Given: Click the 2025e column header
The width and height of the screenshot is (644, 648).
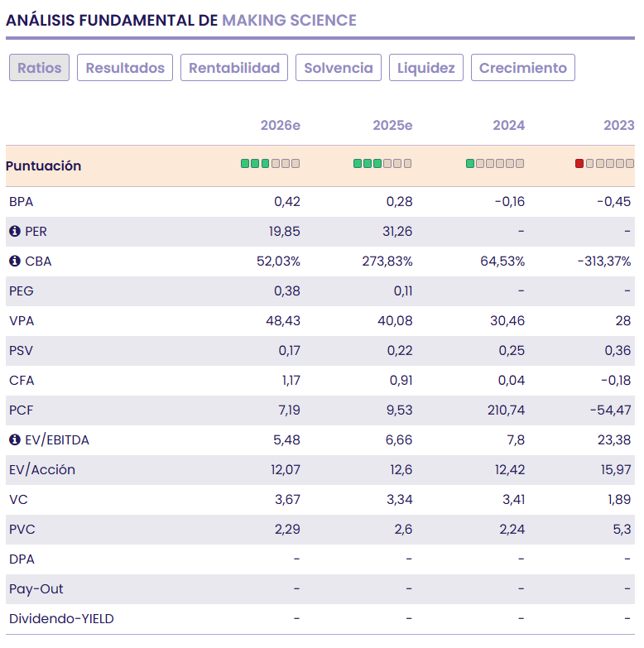Looking at the screenshot, I should coord(392,126).
